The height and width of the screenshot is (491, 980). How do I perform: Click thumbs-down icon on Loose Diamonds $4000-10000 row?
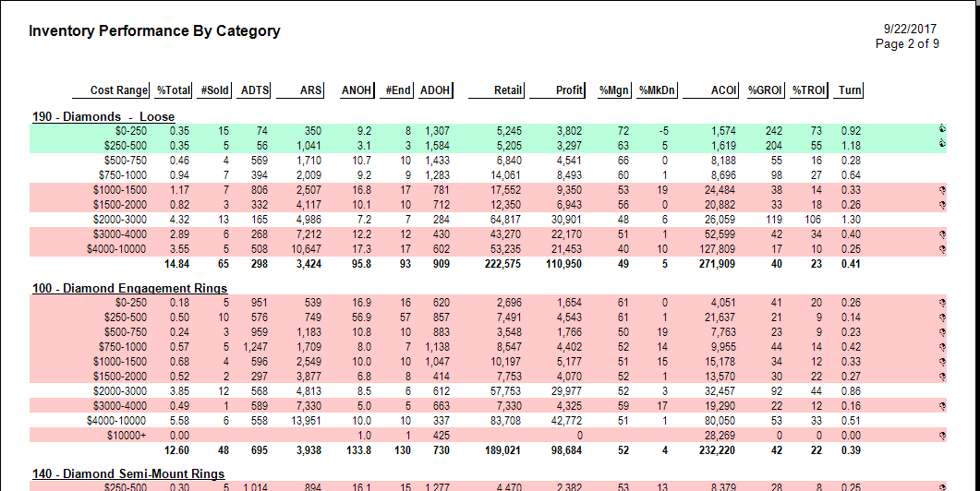tap(942, 248)
